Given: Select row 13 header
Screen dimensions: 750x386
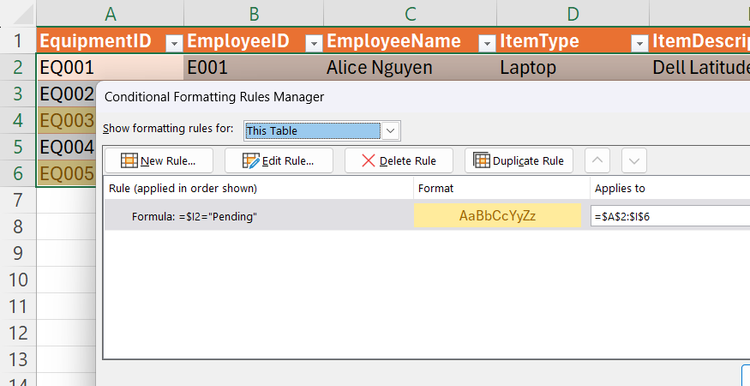Looking at the screenshot, I should [18, 359].
